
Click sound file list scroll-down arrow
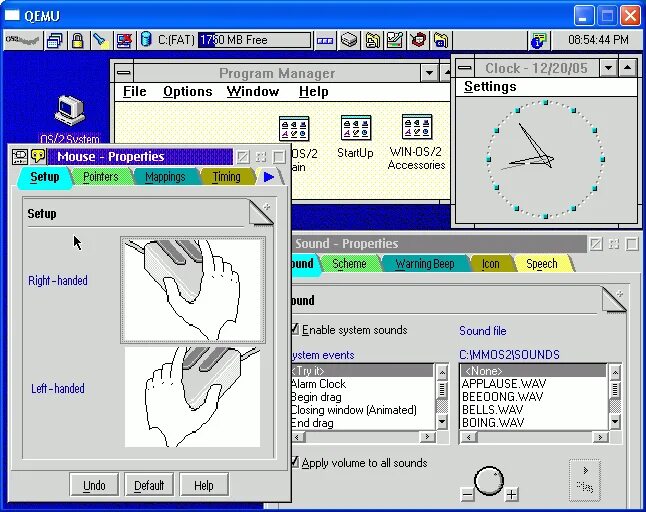pyautogui.click(x=615, y=422)
